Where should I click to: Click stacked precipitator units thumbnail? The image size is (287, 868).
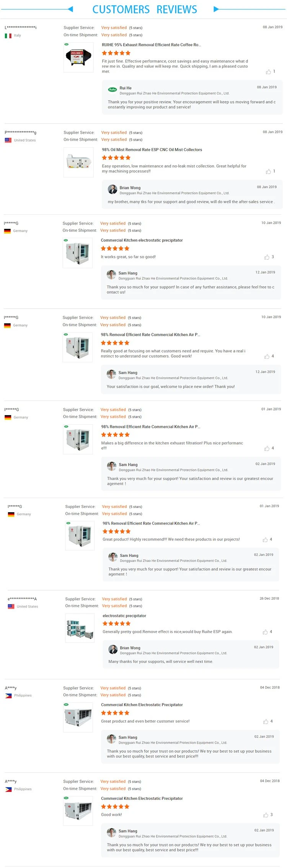click(80, 628)
